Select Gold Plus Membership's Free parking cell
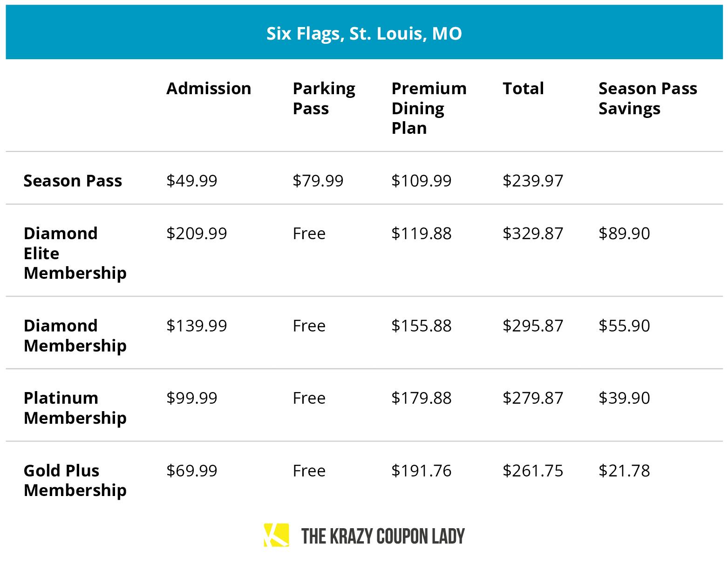 pos(309,470)
